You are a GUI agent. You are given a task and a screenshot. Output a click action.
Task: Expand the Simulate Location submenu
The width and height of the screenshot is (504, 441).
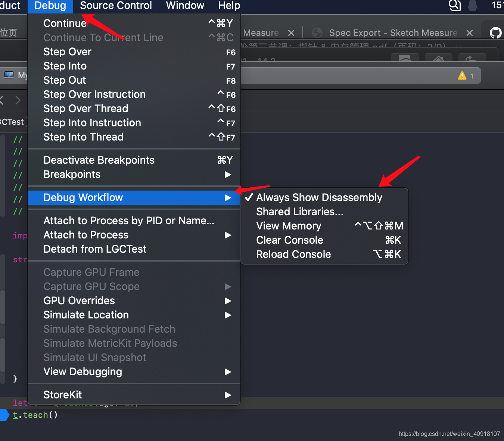(134, 315)
